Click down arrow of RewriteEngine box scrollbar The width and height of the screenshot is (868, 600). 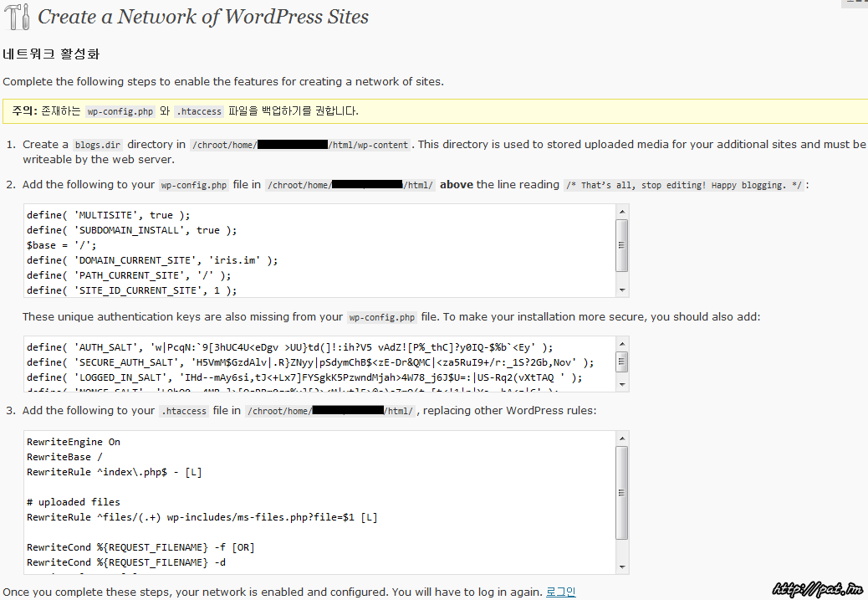[x=622, y=567]
